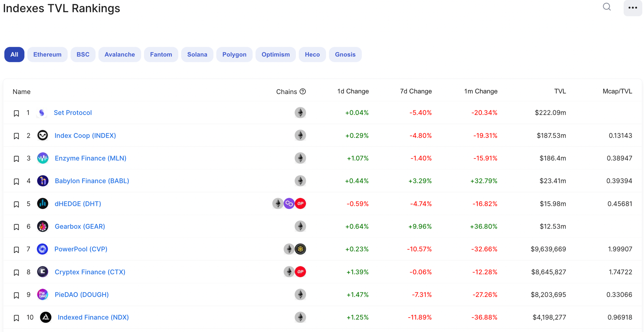This screenshot has width=644, height=332.
Task: Open the Babylon Finance (BABL) link
Action: [92, 181]
